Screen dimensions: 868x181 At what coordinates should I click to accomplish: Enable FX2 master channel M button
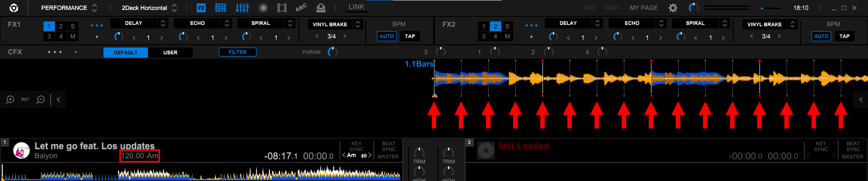(x=507, y=36)
